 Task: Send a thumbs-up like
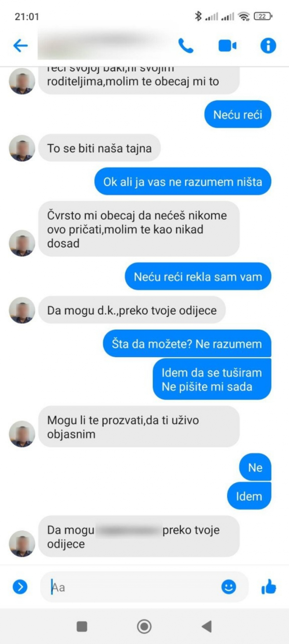click(269, 586)
